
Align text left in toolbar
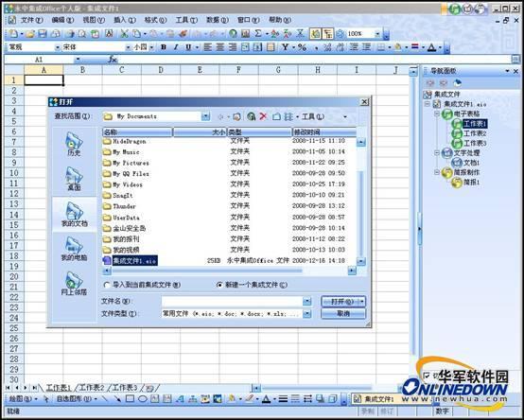coord(208,47)
